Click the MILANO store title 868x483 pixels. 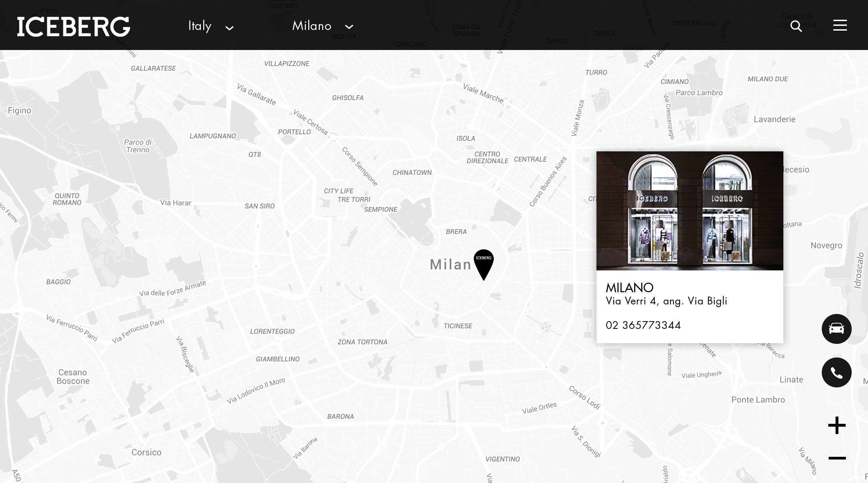629,288
